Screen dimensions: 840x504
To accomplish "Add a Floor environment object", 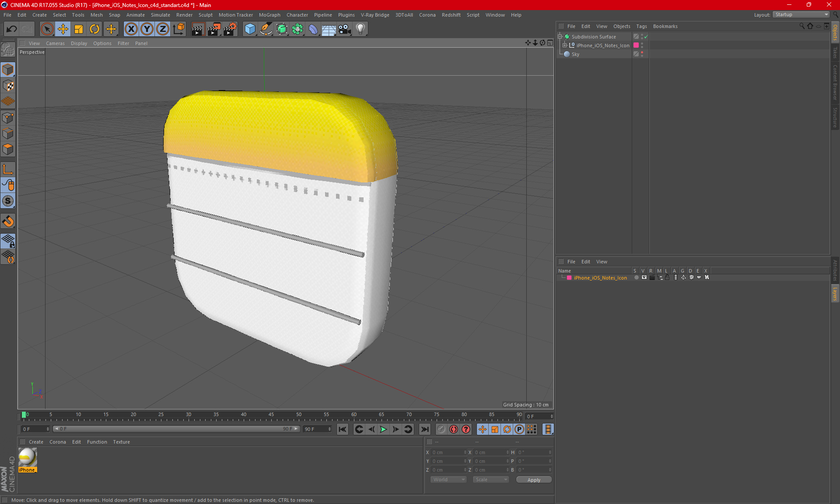I will [329, 29].
